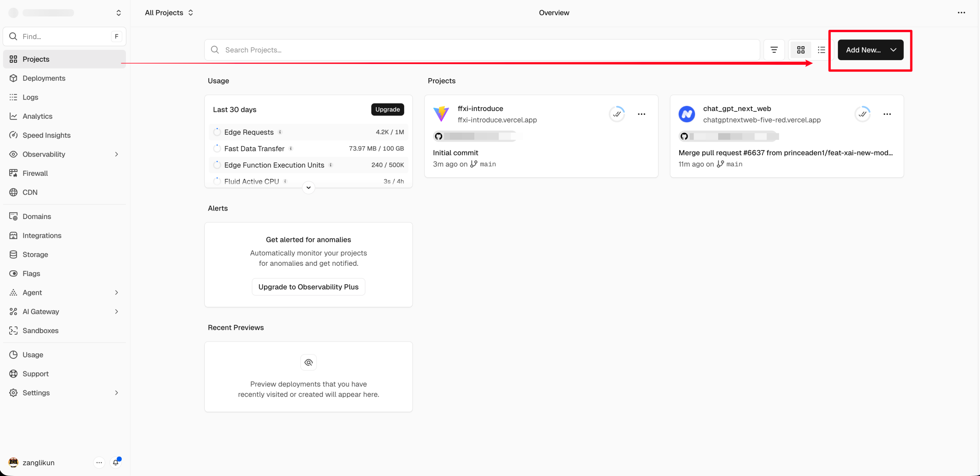Expand the usage list chevron
Image resolution: width=980 pixels, height=476 pixels.
[x=308, y=188]
